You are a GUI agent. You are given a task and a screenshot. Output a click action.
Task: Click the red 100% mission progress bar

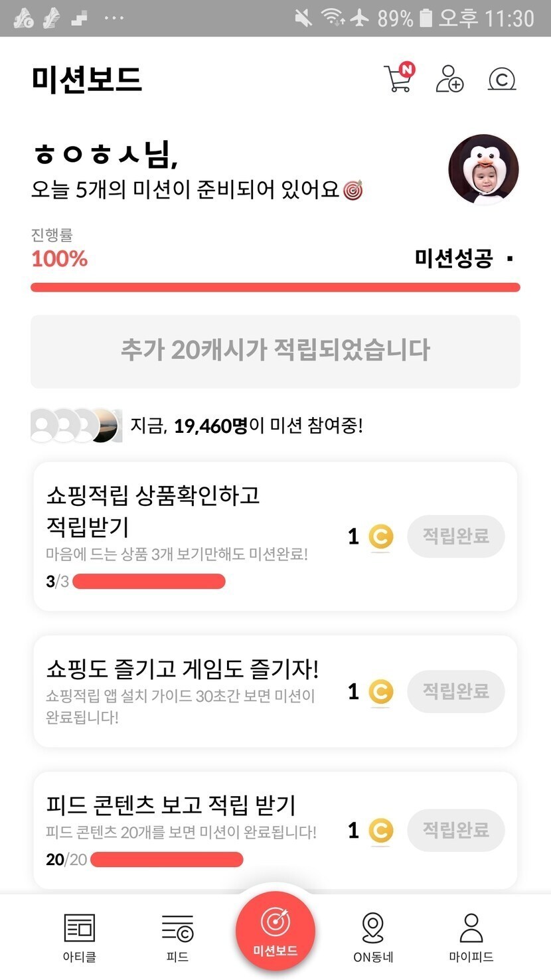(x=275, y=287)
